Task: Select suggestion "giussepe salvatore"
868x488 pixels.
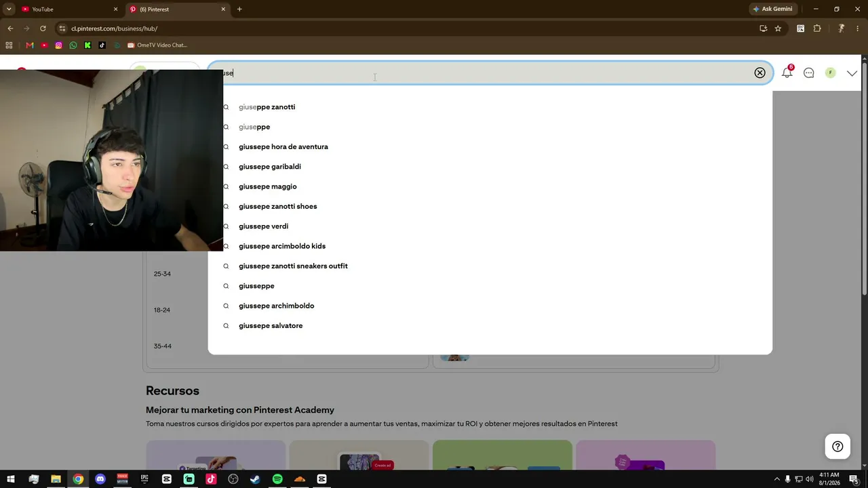Action: pos(271,326)
